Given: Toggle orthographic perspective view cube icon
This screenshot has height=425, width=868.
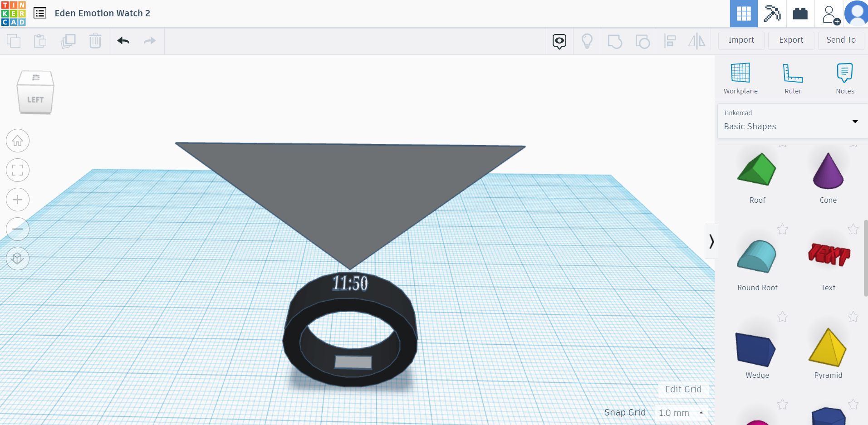Looking at the screenshot, I should [x=18, y=259].
